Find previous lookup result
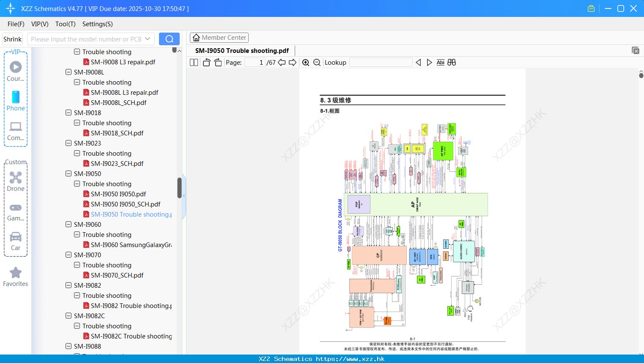This screenshot has width=644, height=363. click(418, 63)
